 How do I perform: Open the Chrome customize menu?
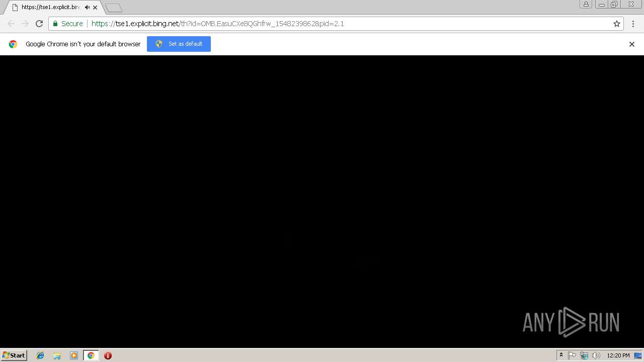[633, 24]
